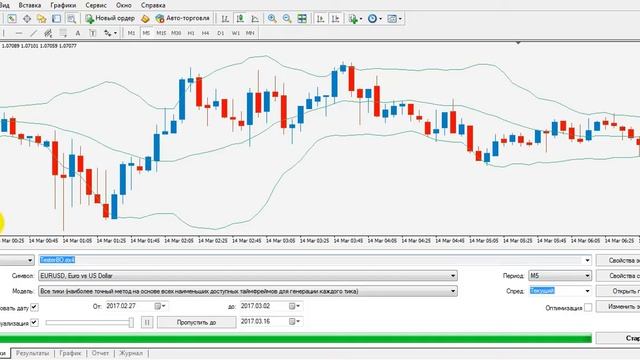The width and height of the screenshot is (640, 360).
Task: Toggle the Авто-торговля button
Action: [x=183, y=18]
